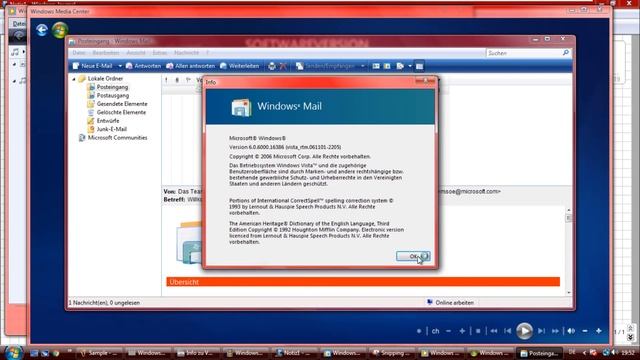Rewind the Media Center video
The height and width of the screenshot is (360, 640).
(494, 331)
